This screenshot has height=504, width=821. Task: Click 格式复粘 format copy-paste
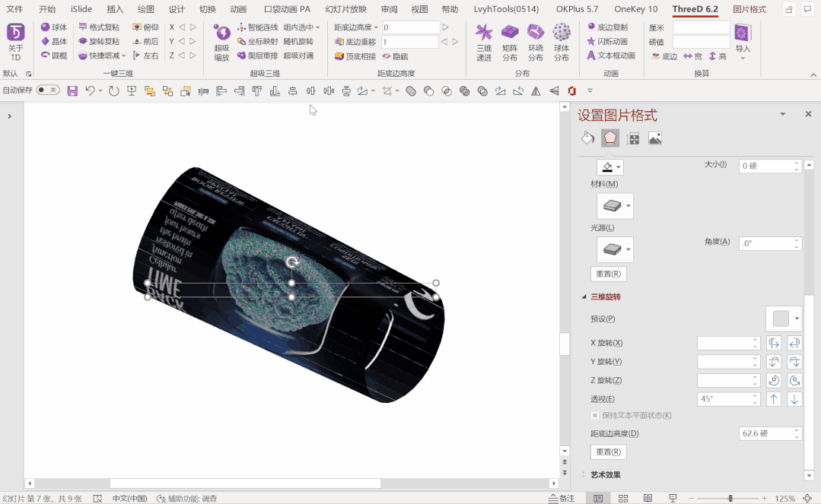coord(99,27)
